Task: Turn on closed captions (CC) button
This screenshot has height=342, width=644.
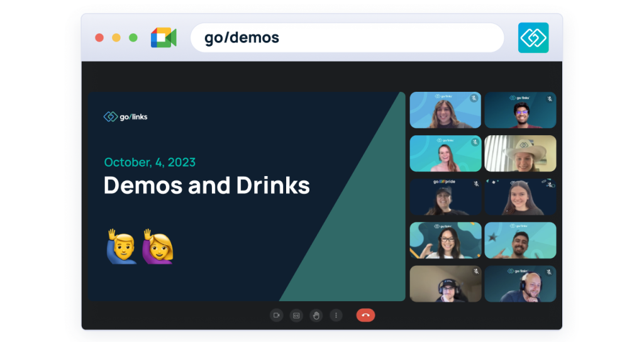Action: pos(296,316)
